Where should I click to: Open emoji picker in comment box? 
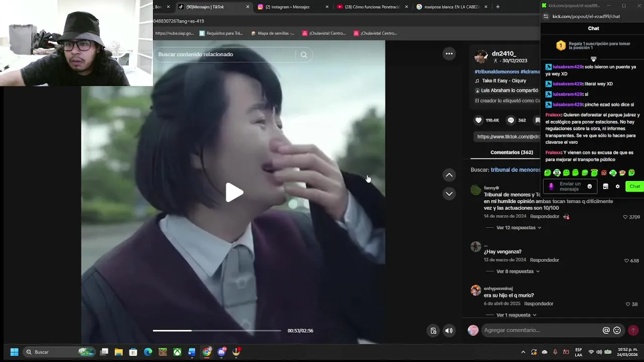point(617,330)
